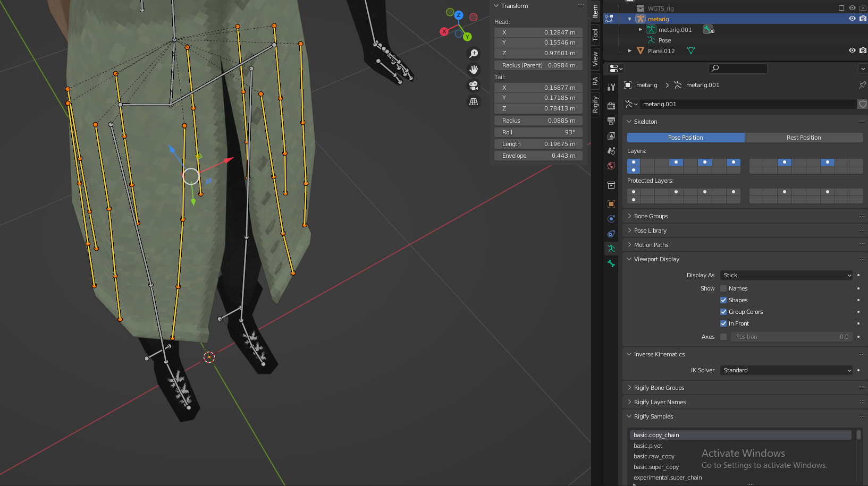Toggle render camera icon for metarig
This screenshot has height=486, width=868.
863,19
